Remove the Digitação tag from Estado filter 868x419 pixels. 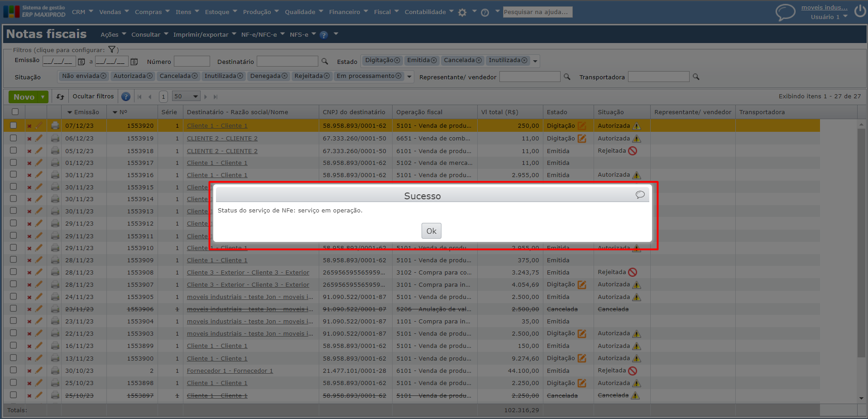(397, 60)
